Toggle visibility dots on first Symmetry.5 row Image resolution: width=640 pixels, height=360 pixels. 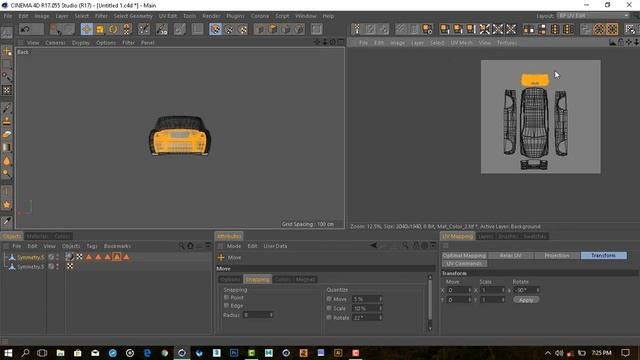coord(57,257)
